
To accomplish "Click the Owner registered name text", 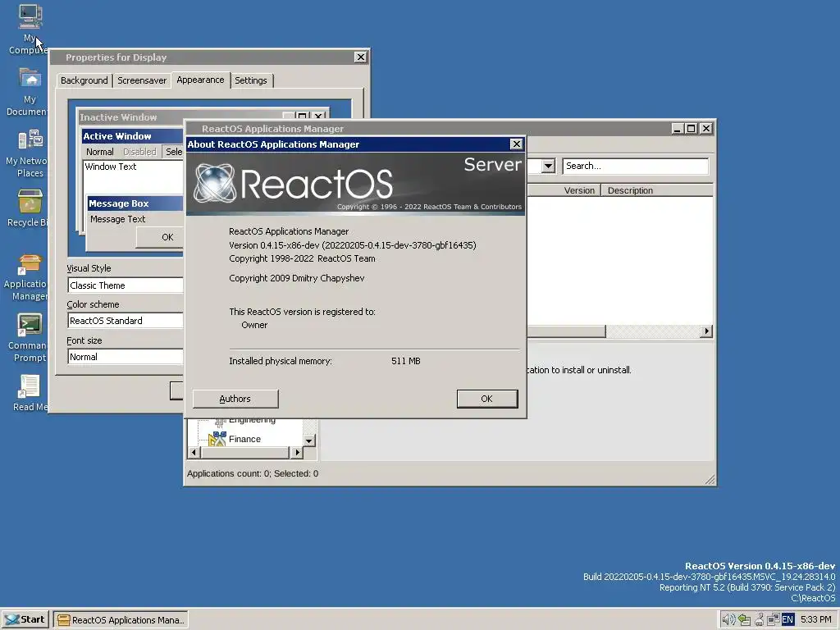I will coord(254,325).
